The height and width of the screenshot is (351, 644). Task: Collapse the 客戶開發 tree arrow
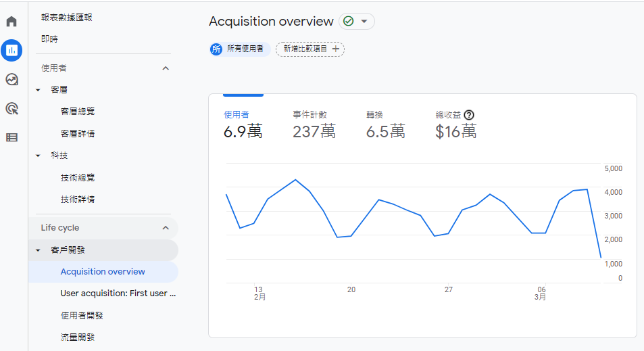39,250
